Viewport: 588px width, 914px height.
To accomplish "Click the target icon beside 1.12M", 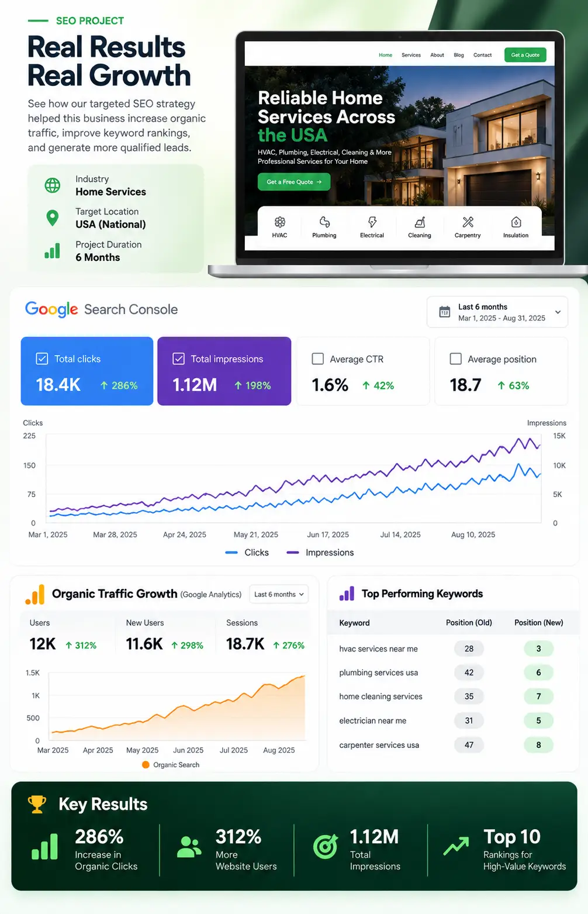I will (x=326, y=846).
